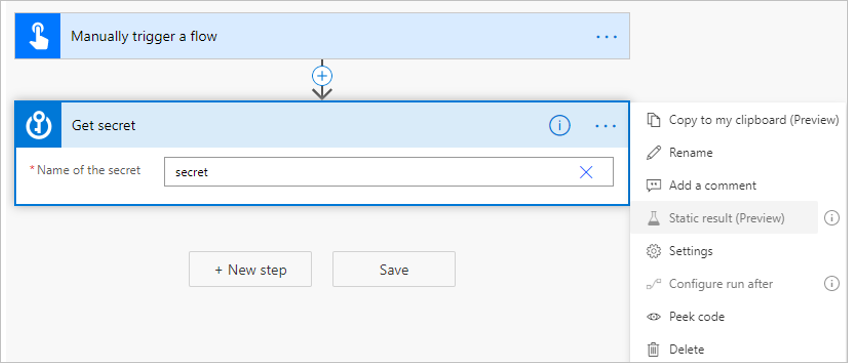Collapse the Get secret card header
Screen dimensions: 848x363
(303, 125)
